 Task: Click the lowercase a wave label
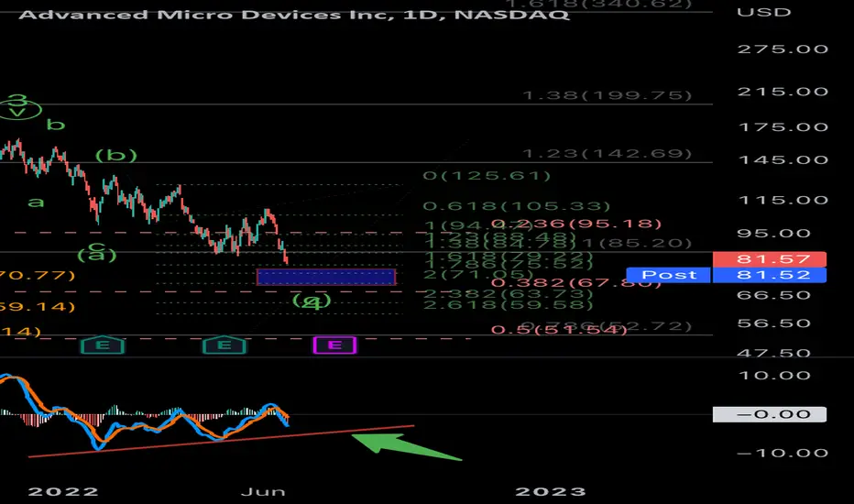tap(36, 203)
